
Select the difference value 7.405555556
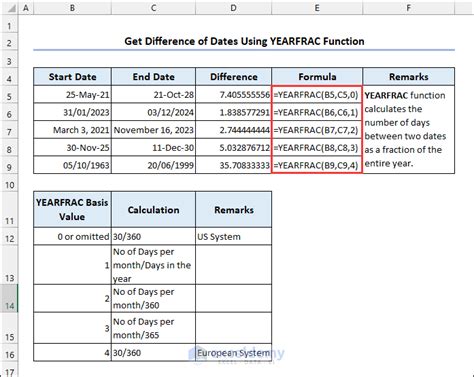[234, 95]
